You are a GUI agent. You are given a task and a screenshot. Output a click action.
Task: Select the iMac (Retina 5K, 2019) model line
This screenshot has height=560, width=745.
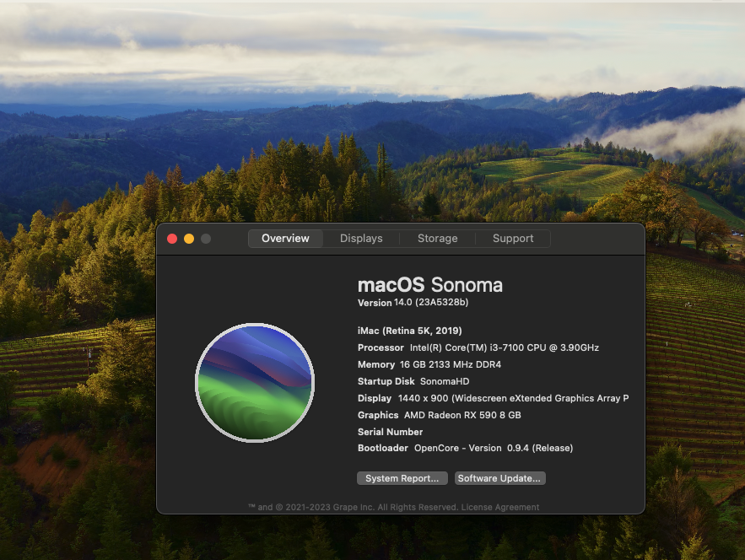point(409,331)
